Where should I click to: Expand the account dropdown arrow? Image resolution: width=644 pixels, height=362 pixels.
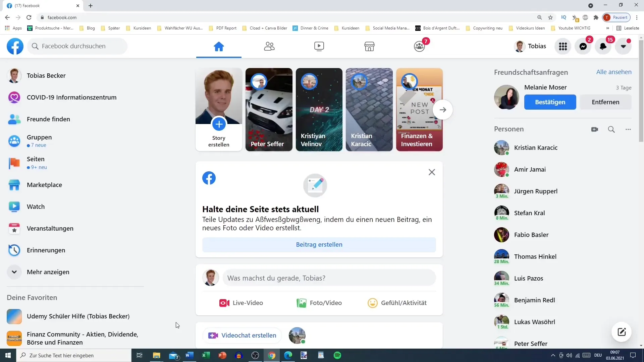pos(623,46)
